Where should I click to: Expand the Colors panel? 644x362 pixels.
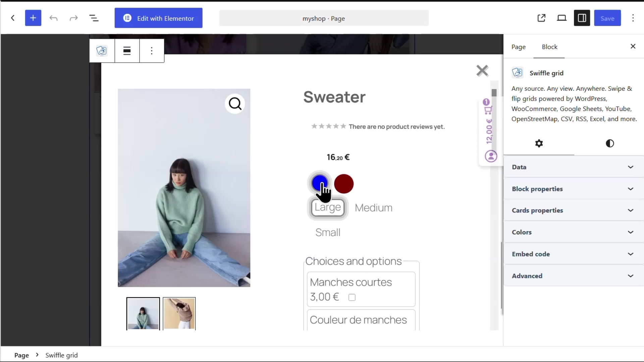[574, 232]
